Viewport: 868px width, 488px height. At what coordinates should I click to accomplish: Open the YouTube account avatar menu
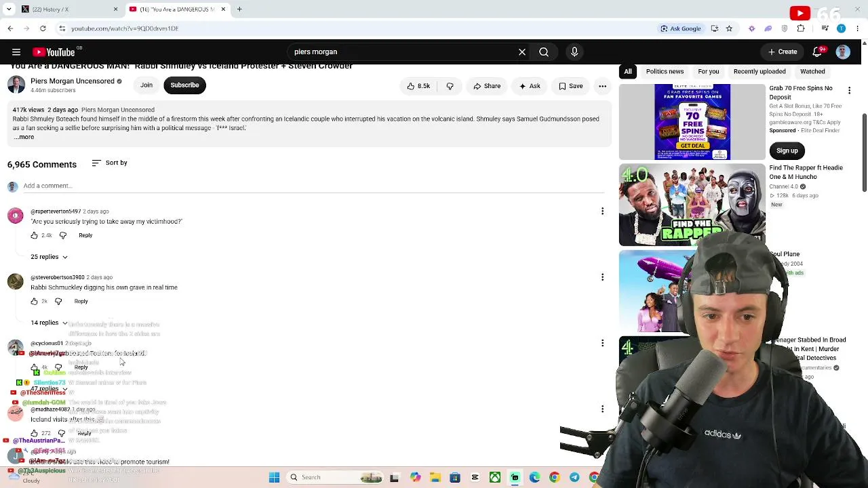[x=843, y=52]
